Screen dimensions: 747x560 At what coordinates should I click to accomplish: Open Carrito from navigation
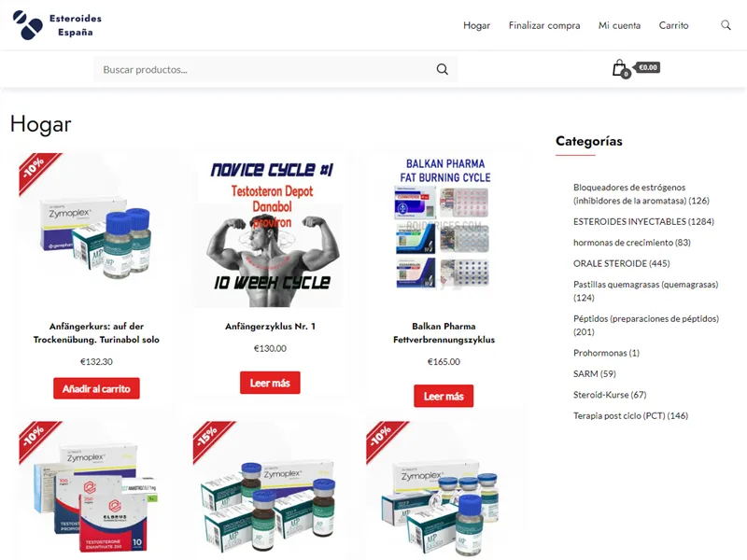(673, 25)
